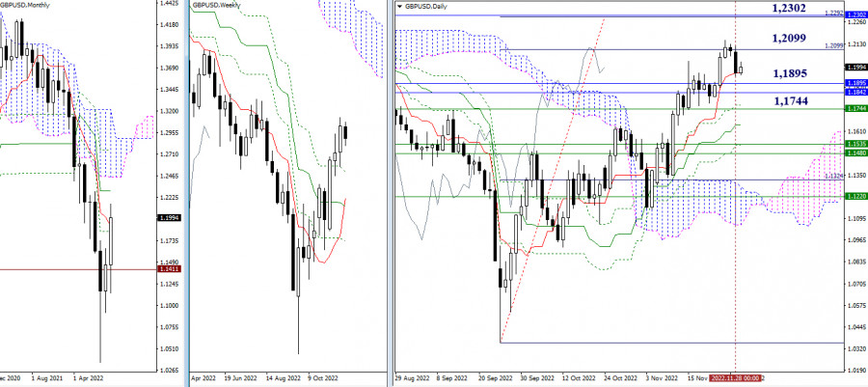Click the red 2022.11.28 00:00 date marker

pos(735,378)
